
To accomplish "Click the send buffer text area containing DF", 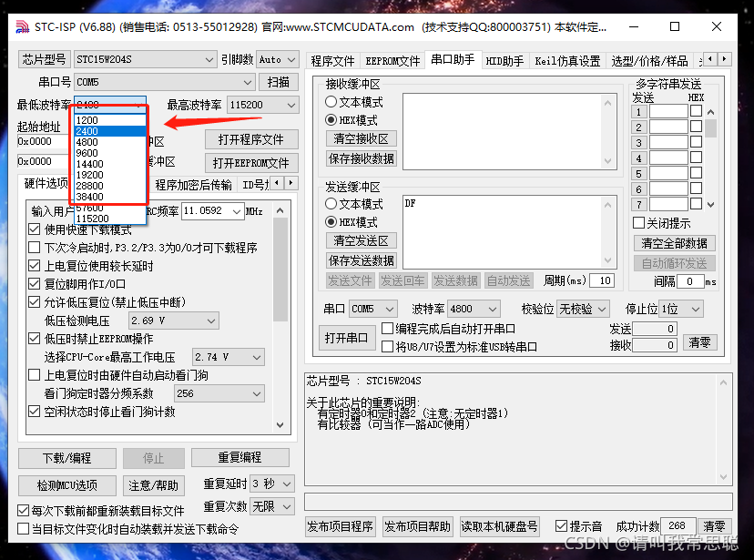I will click(x=503, y=232).
